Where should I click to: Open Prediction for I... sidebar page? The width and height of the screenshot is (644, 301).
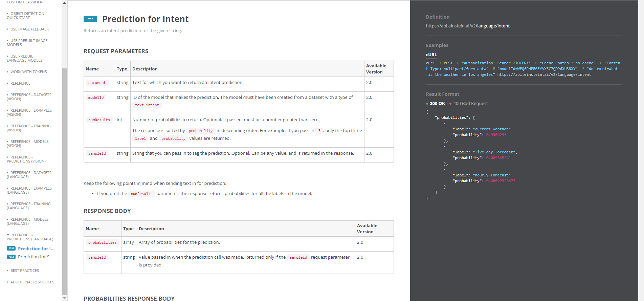pos(36,249)
